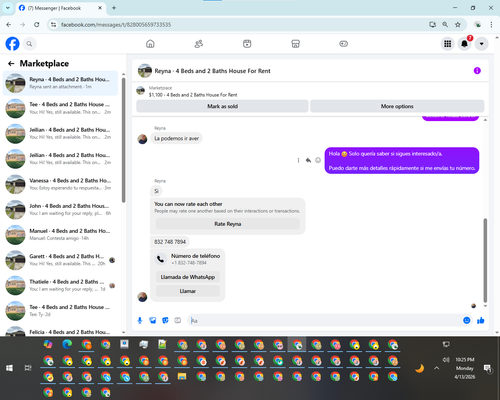Open the Marketplace storefront icon
Image resolution: width=500 pixels, height=400 pixels.
point(295,44)
